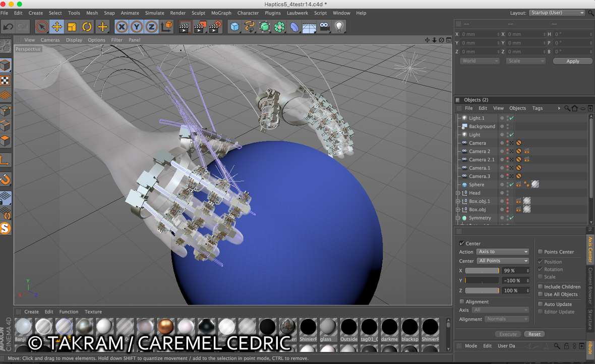Image resolution: width=595 pixels, height=364 pixels.
Task: Click the Undo arrow icon
Action: 8,27
